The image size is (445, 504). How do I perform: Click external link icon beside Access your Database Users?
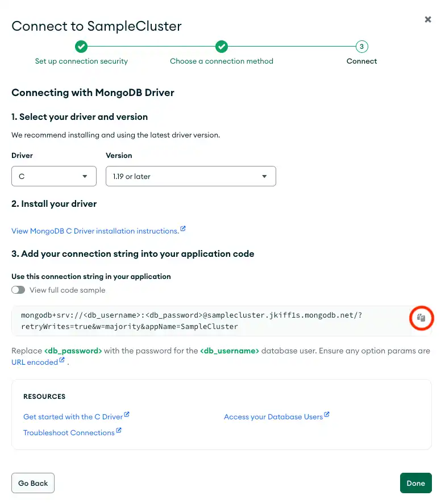tap(326, 414)
